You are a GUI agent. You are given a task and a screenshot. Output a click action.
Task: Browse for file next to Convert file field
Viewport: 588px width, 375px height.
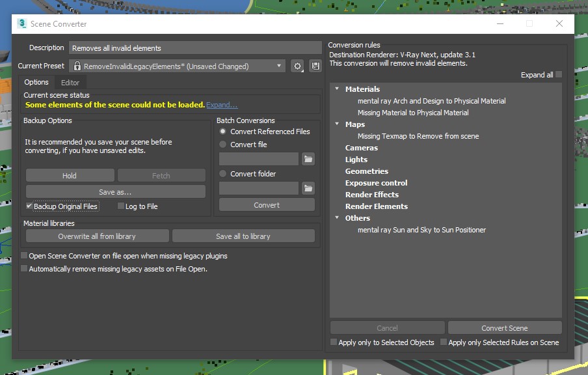coord(308,159)
